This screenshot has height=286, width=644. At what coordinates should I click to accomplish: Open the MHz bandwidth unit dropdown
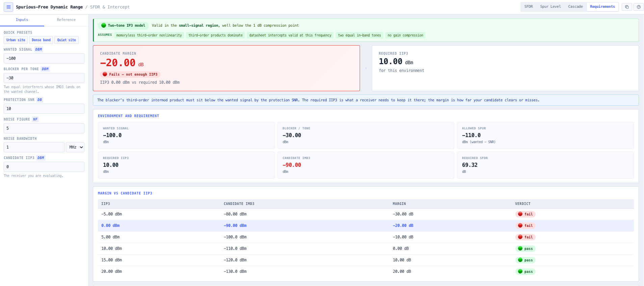pos(75,147)
